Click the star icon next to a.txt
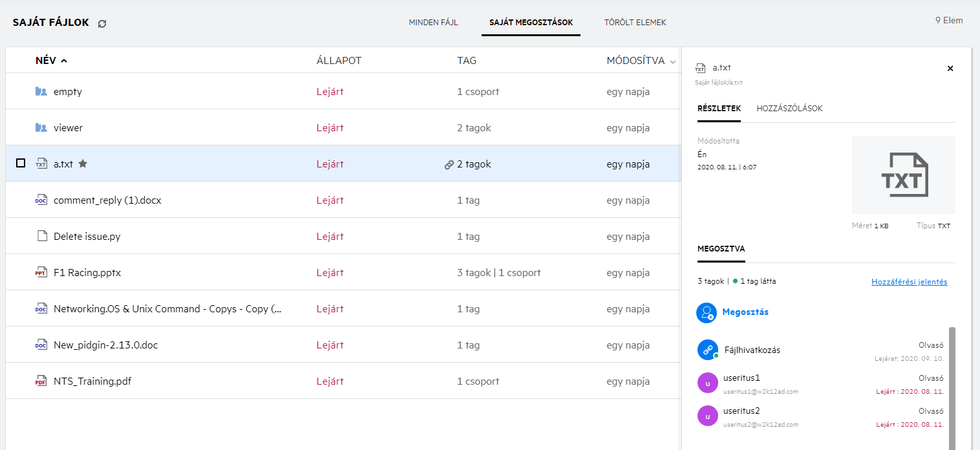Viewport: 980px width, 450px height. [x=83, y=164]
